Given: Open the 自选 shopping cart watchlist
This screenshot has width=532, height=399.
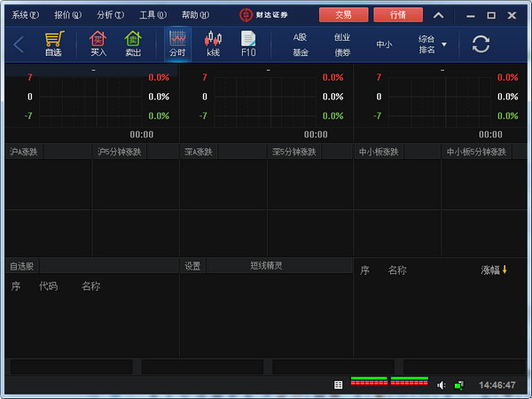Looking at the screenshot, I should coord(54,44).
